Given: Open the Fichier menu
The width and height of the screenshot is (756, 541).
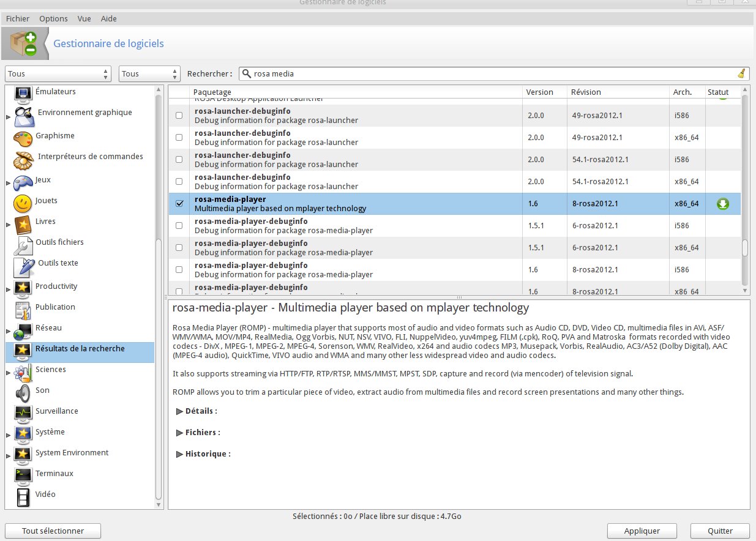Looking at the screenshot, I should point(18,19).
